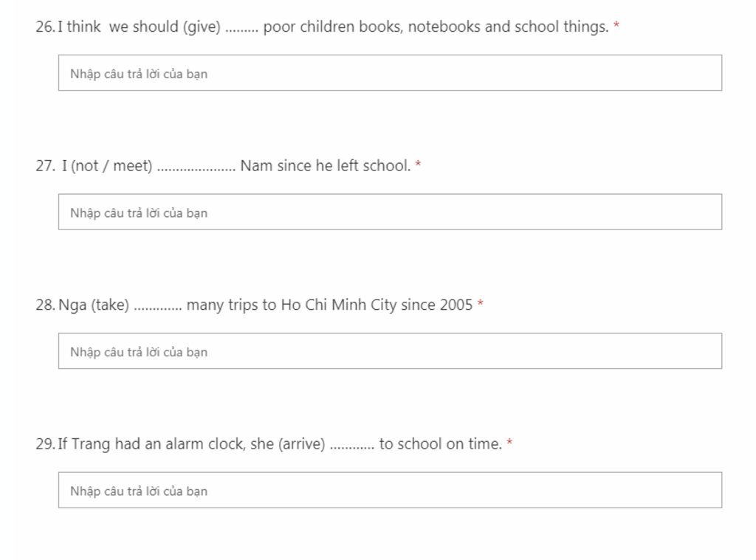The image size is (756, 560).
Task: Click the question number 29 label
Action: 45,444
